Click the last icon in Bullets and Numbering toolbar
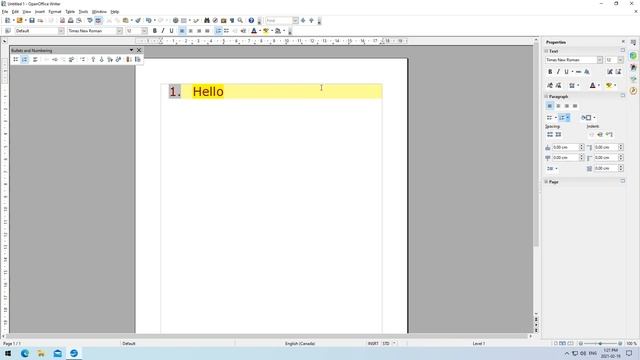 pyautogui.click(x=138, y=60)
